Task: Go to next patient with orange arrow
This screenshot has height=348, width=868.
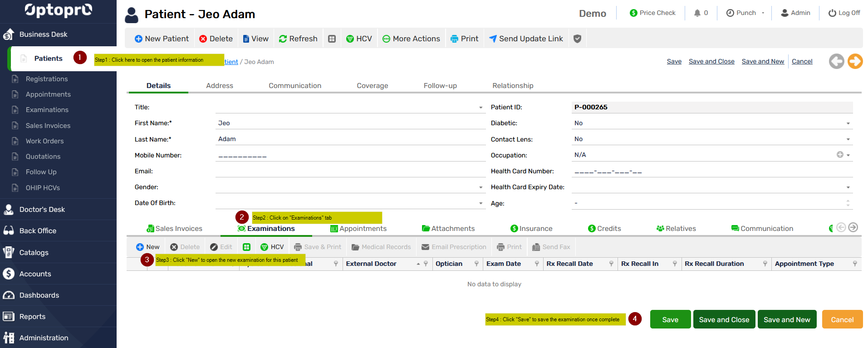Action: [x=855, y=61]
